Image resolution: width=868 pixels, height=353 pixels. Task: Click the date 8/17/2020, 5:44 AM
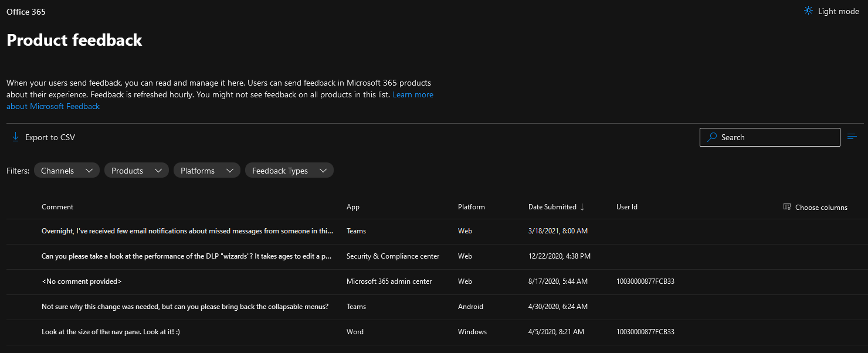coord(558,281)
